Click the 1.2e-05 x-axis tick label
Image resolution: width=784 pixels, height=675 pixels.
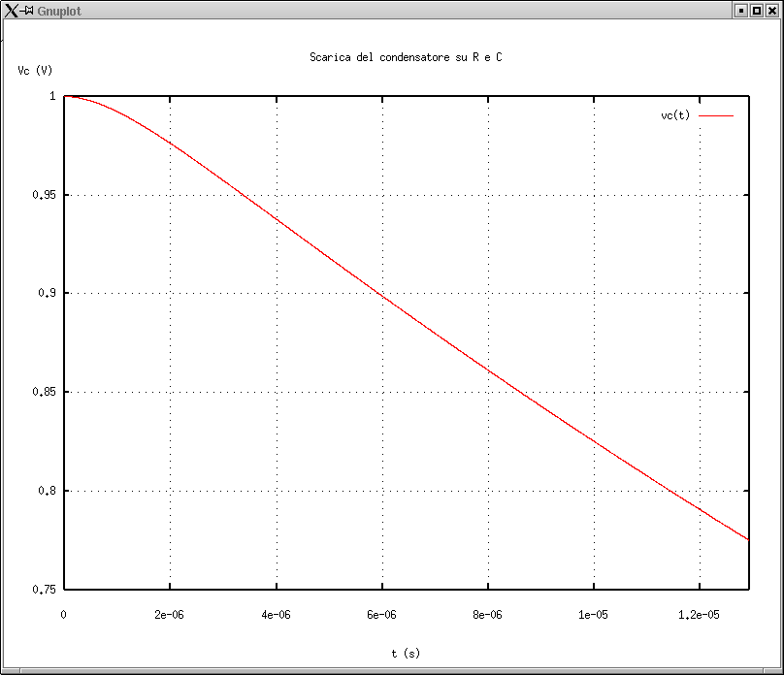tap(699, 615)
